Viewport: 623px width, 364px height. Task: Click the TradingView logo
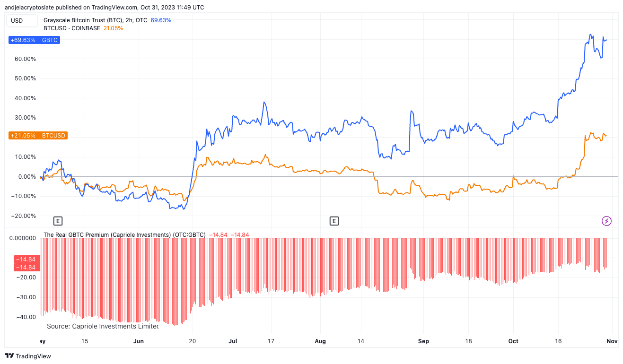click(28, 356)
